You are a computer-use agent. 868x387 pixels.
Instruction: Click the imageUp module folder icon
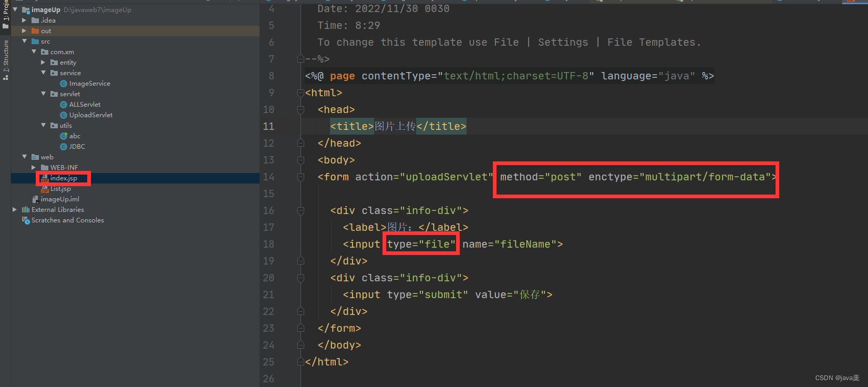26,10
